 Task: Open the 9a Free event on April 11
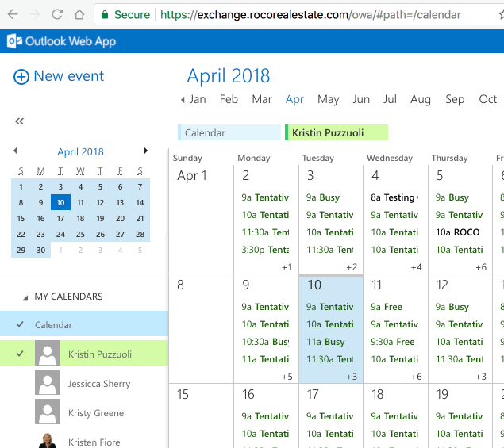pyautogui.click(x=387, y=307)
